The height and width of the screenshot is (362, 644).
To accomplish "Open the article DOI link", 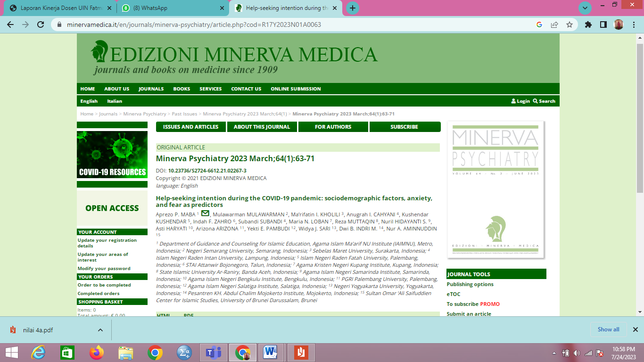I will (x=207, y=171).
